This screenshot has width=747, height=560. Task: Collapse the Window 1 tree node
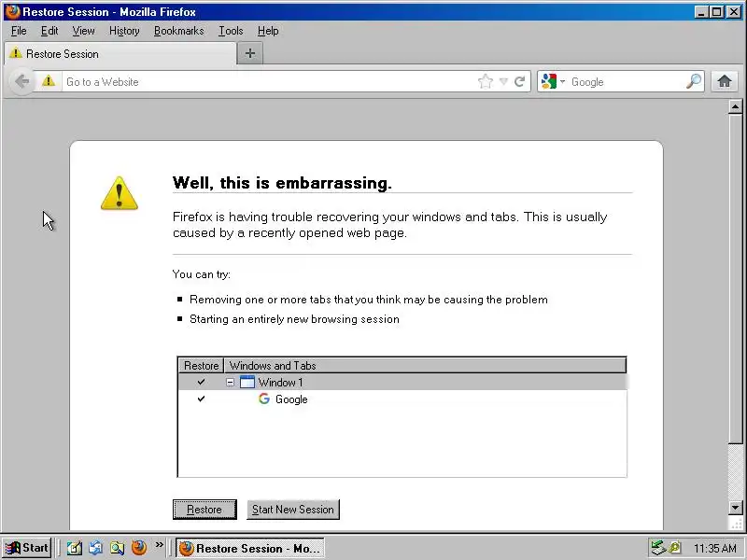click(x=230, y=383)
